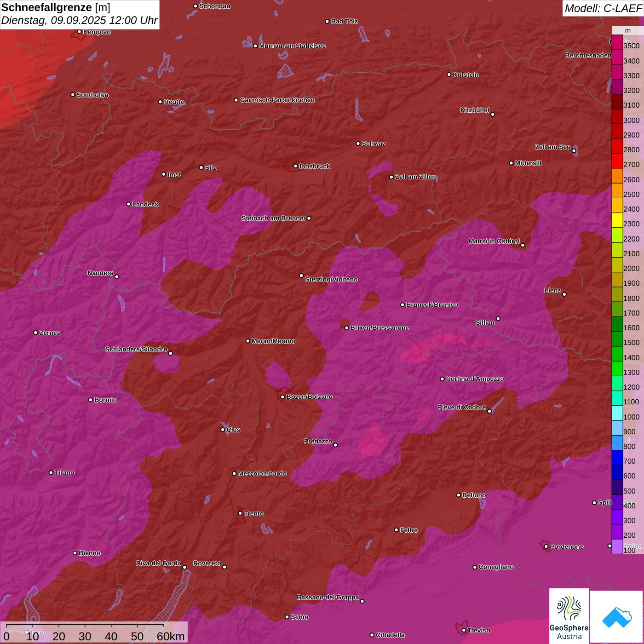Click the Pieve di Cadore label
This screenshot has height=644, width=644.
pos(462,407)
